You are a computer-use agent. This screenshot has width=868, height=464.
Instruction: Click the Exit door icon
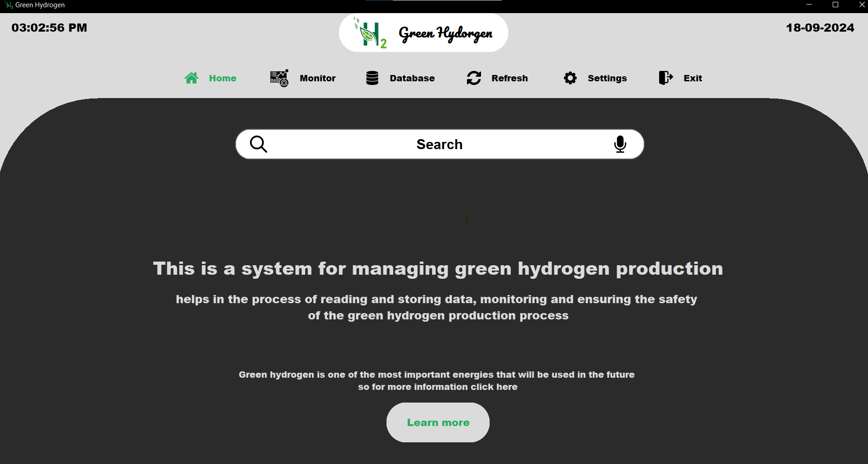click(x=665, y=78)
